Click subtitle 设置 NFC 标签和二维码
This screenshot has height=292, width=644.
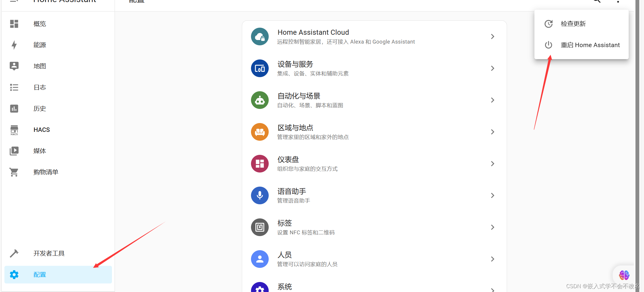coord(306,233)
